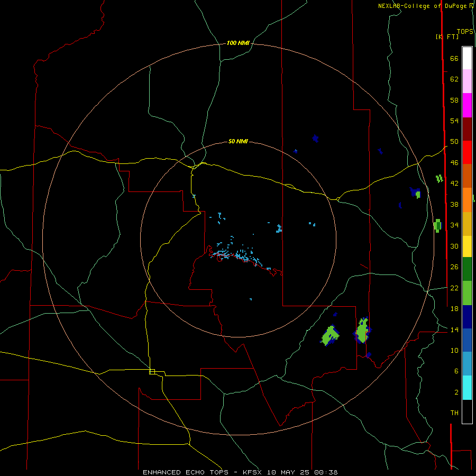Image resolution: width=476 pixels, height=476 pixels.
Task: Click the dark green scale swatch
Action: [x=467, y=269]
